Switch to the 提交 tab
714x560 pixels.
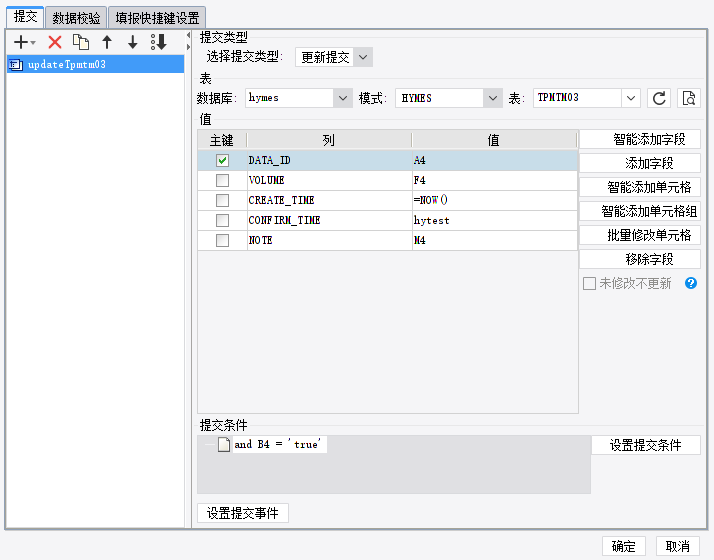25,17
